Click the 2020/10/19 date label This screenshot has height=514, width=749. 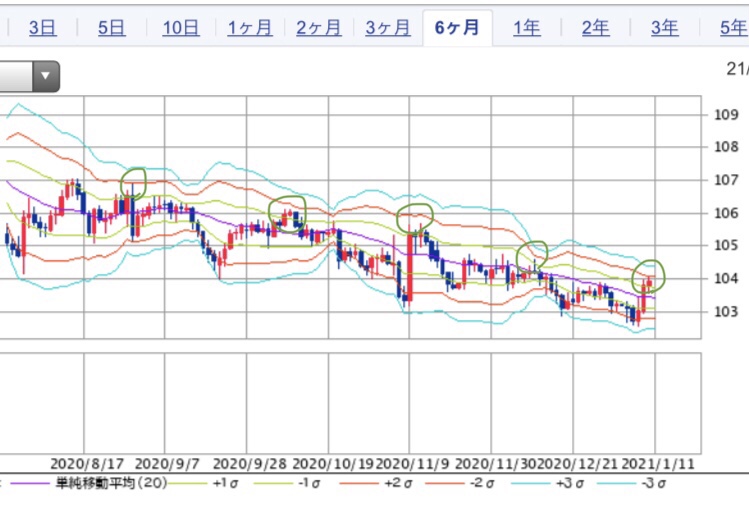click(333, 464)
